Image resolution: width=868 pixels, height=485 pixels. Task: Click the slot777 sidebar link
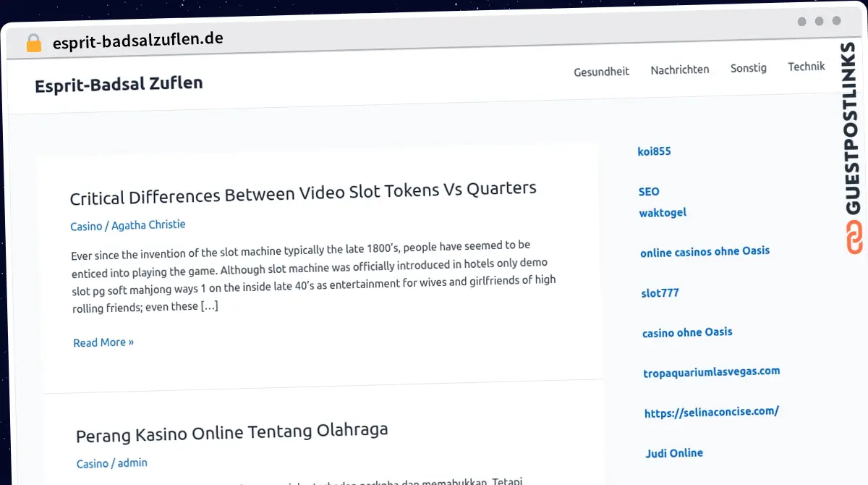tap(660, 293)
